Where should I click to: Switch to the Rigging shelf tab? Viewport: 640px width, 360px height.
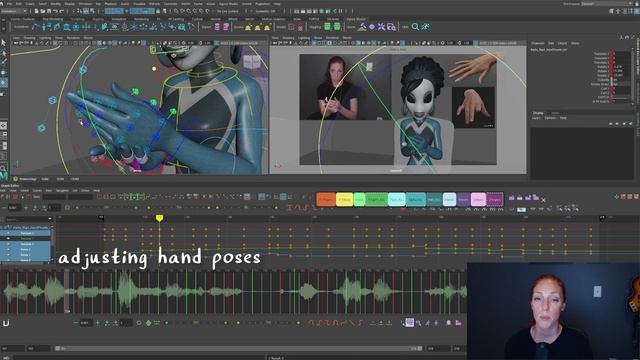98,19
